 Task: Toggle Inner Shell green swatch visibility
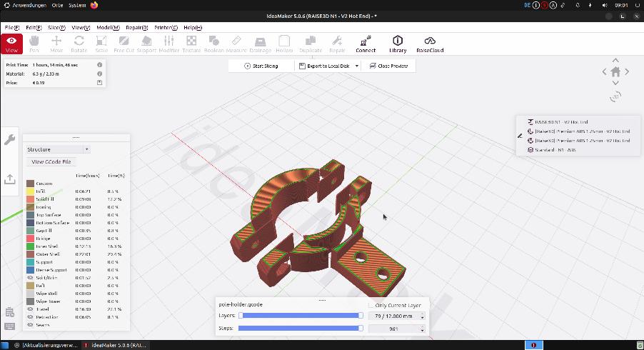pyautogui.click(x=30, y=246)
